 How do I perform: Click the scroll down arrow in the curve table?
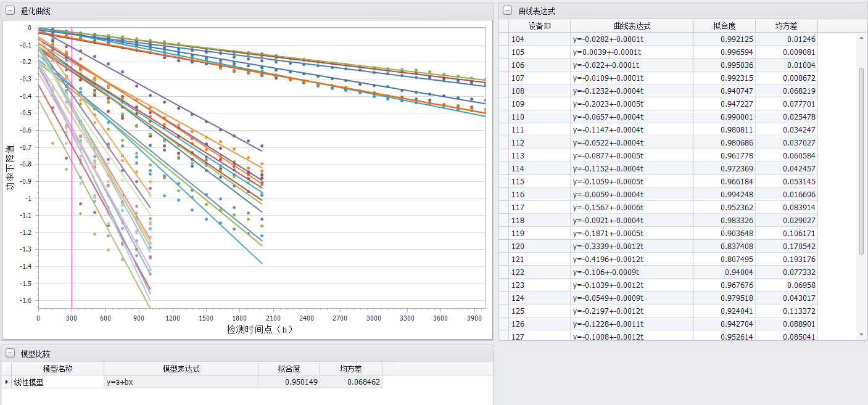[862, 334]
